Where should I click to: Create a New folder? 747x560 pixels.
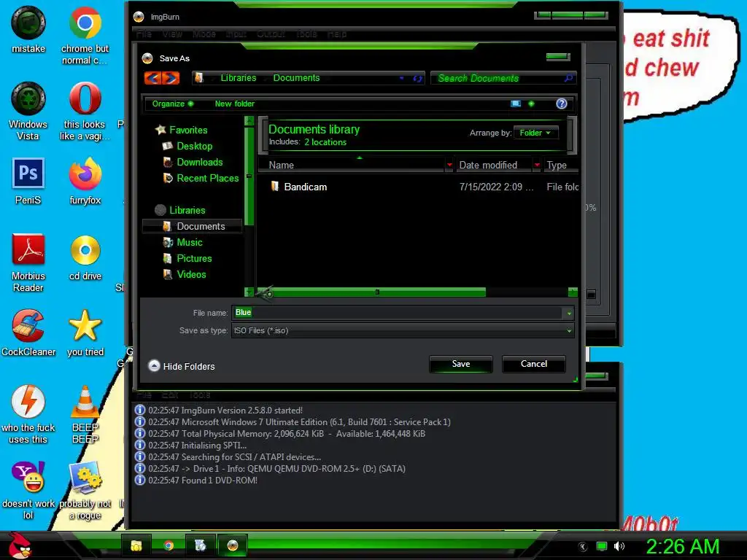[234, 104]
